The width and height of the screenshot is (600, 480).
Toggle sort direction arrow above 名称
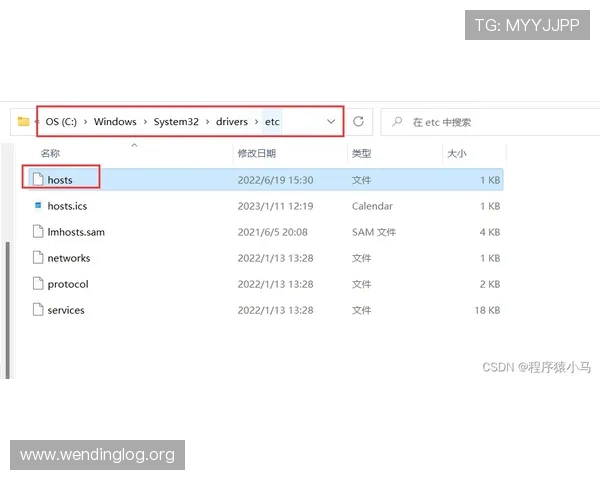[134, 145]
